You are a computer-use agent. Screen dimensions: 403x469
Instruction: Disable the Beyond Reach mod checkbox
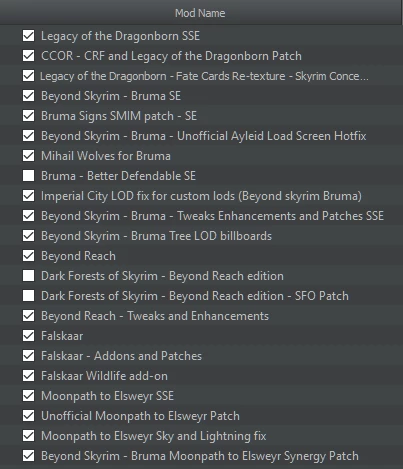(x=28, y=255)
